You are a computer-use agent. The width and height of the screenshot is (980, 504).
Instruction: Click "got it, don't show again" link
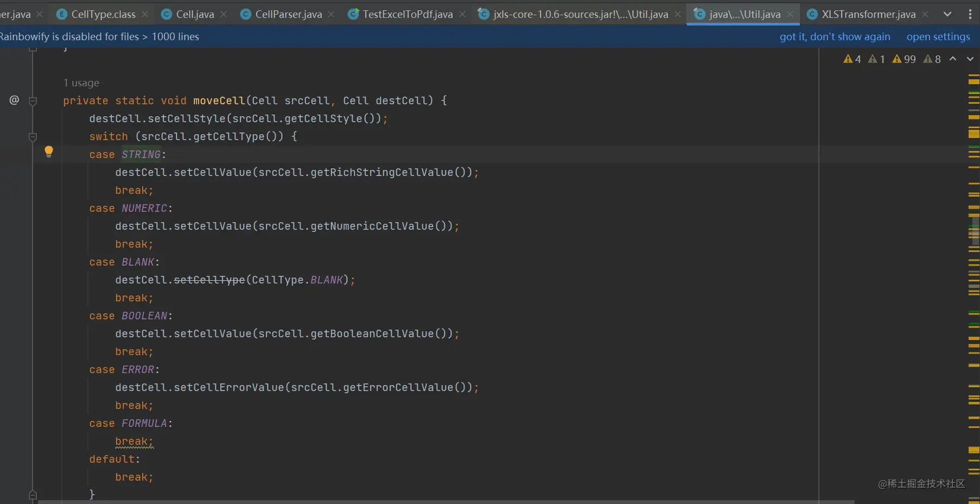click(x=835, y=36)
